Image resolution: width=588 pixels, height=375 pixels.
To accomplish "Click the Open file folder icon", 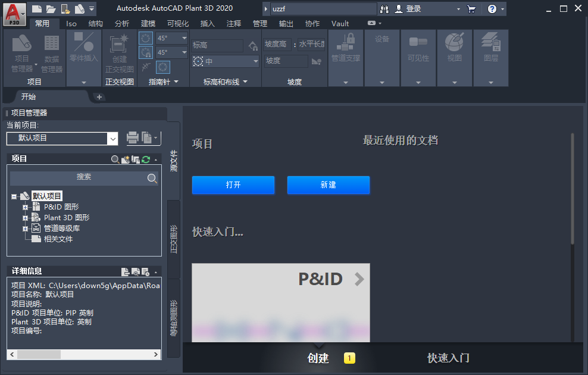I will [x=51, y=9].
